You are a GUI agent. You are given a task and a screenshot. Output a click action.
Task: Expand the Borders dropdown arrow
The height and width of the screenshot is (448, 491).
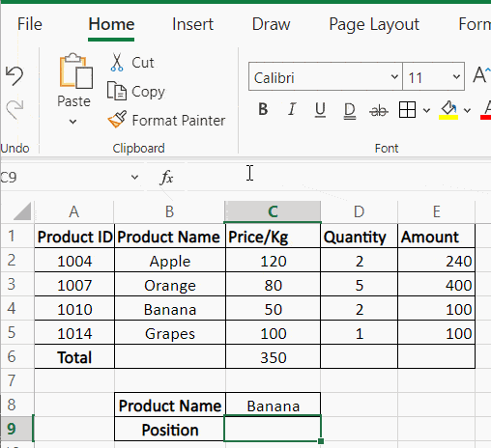(426, 111)
